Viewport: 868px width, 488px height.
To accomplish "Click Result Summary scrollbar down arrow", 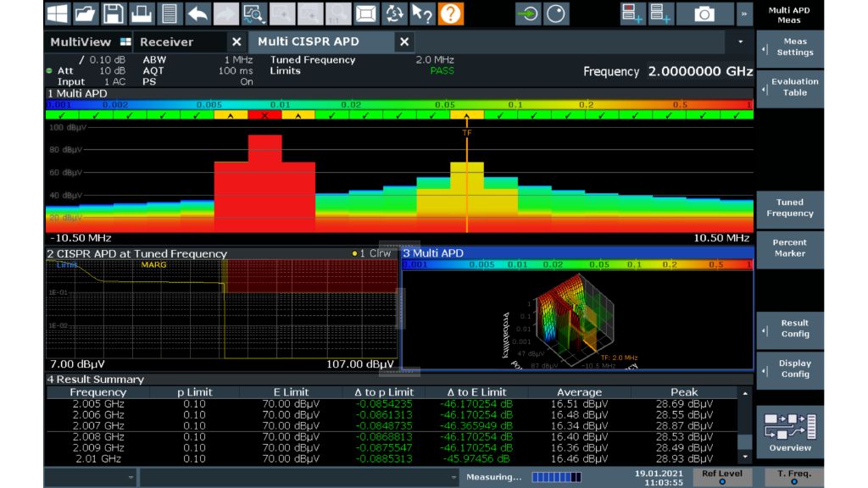I will pyautogui.click(x=745, y=457).
